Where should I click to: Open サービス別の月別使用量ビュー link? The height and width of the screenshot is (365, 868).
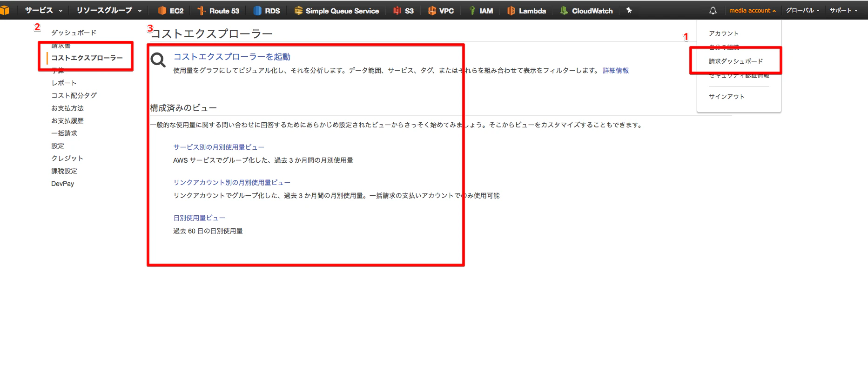[x=219, y=147]
